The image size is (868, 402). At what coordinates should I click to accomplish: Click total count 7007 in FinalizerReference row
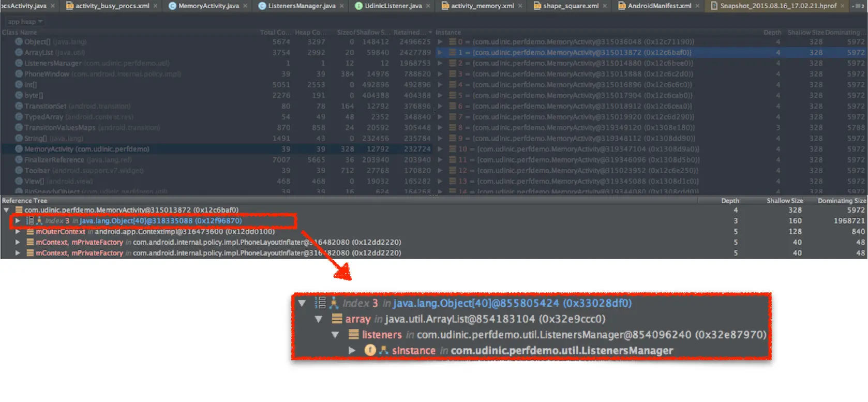click(x=281, y=160)
